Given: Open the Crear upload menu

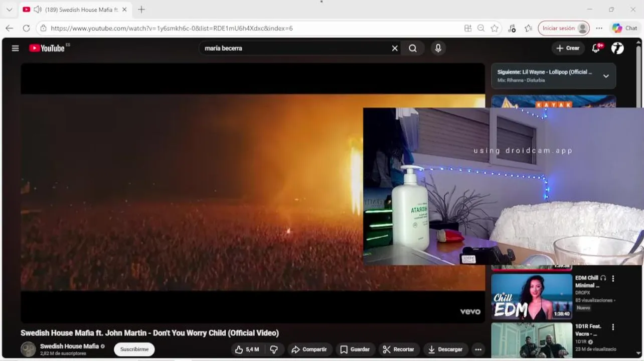Looking at the screenshot, I should pyautogui.click(x=568, y=48).
